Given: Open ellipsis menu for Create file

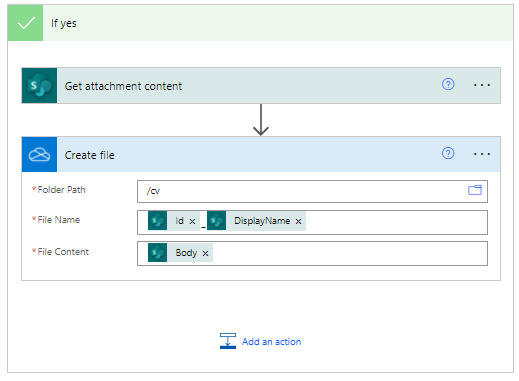Looking at the screenshot, I should pyautogui.click(x=482, y=154).
